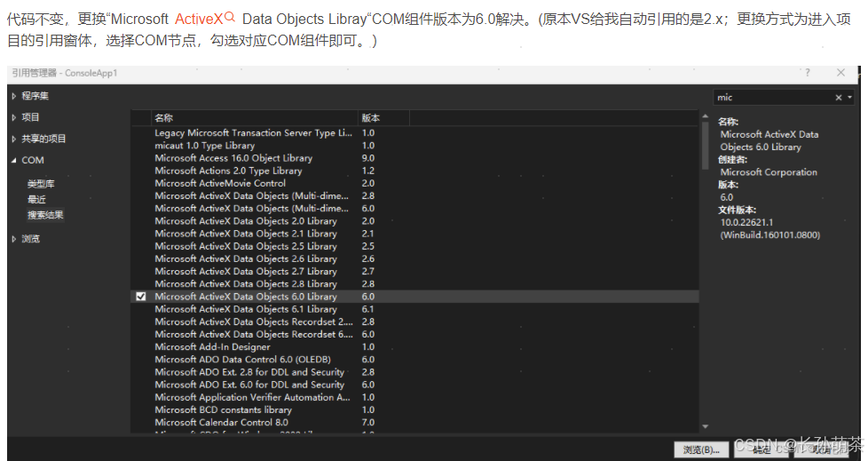Sort the list by 版本 column header

point(383,117)
